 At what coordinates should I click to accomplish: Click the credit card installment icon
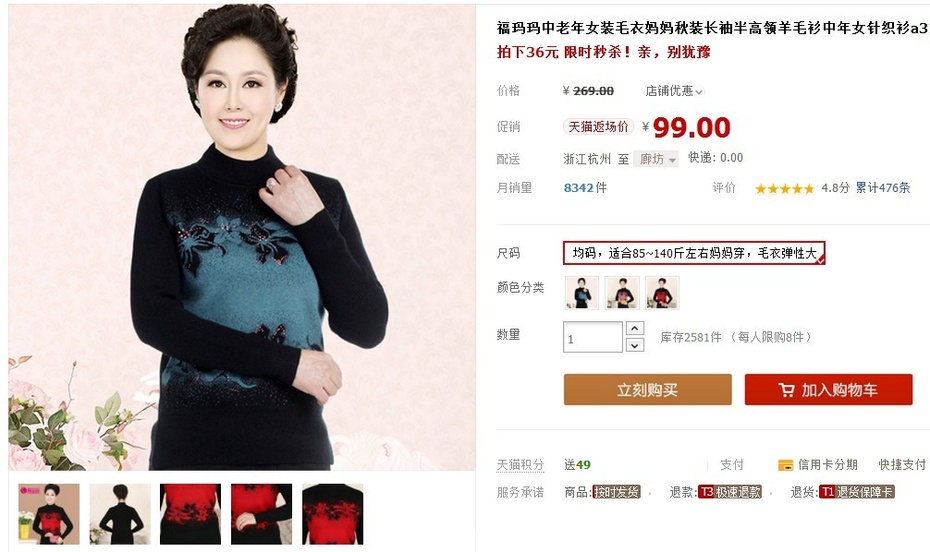[x=785, y=465]
